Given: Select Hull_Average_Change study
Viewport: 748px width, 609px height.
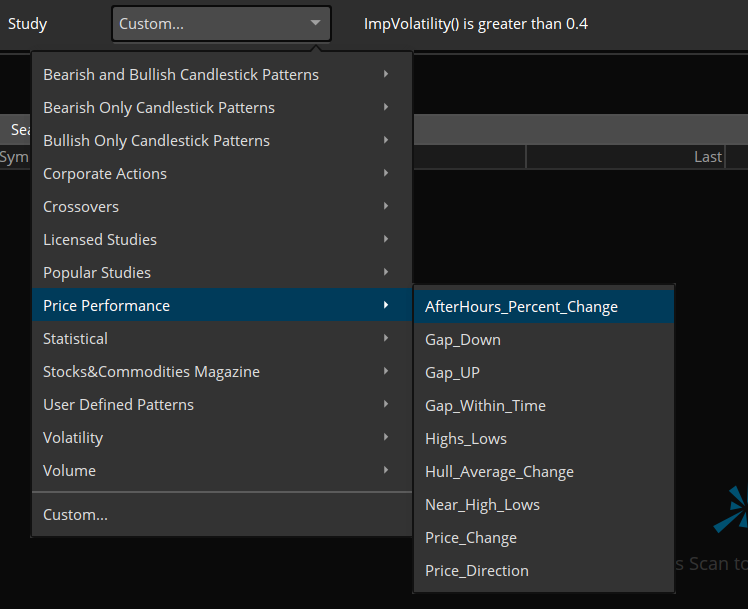Looking at the screenshot, I should (x=544, y=472).
